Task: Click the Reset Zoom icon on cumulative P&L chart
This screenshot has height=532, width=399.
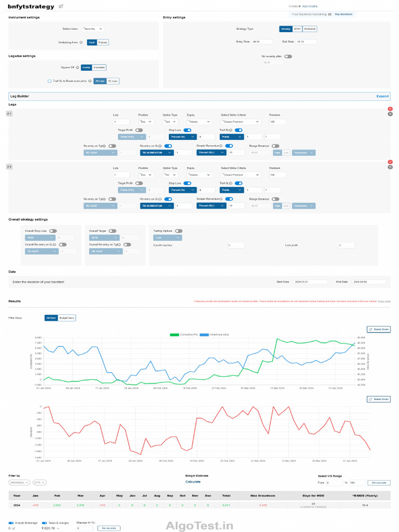Action: pyautogui.click(x=371, y=329)
